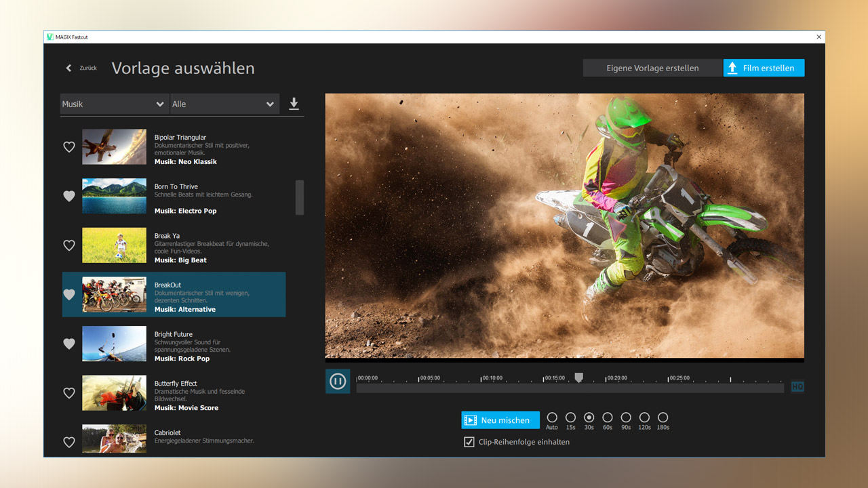Uncheck Clip-Reihenfolge einhalten
The image size is (868, 488).
(469, 441)
